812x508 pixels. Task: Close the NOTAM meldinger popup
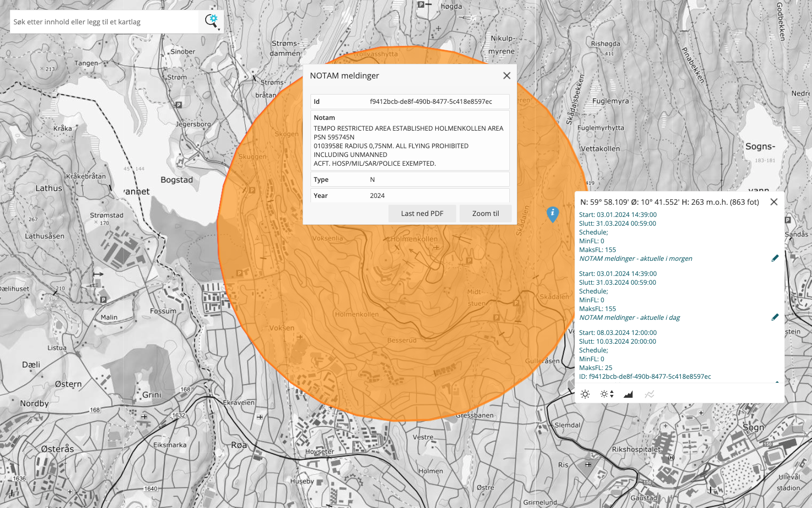click(506, 76)
